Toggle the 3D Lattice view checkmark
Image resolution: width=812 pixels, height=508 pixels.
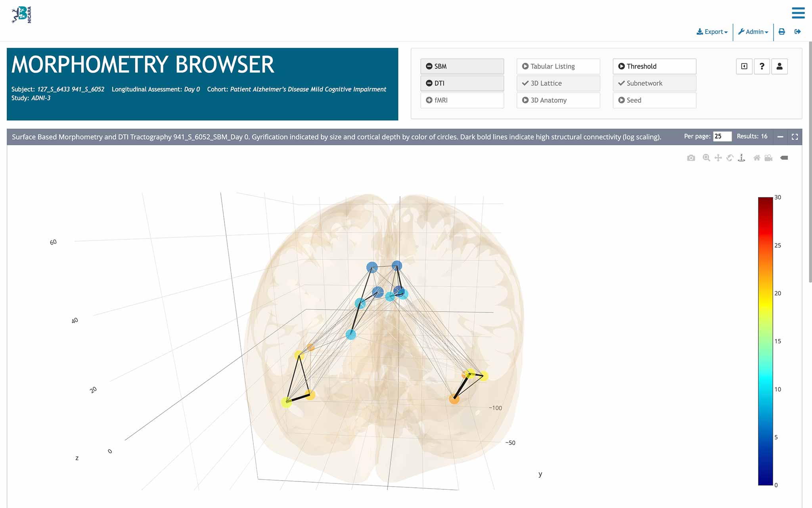click(558, 83)
